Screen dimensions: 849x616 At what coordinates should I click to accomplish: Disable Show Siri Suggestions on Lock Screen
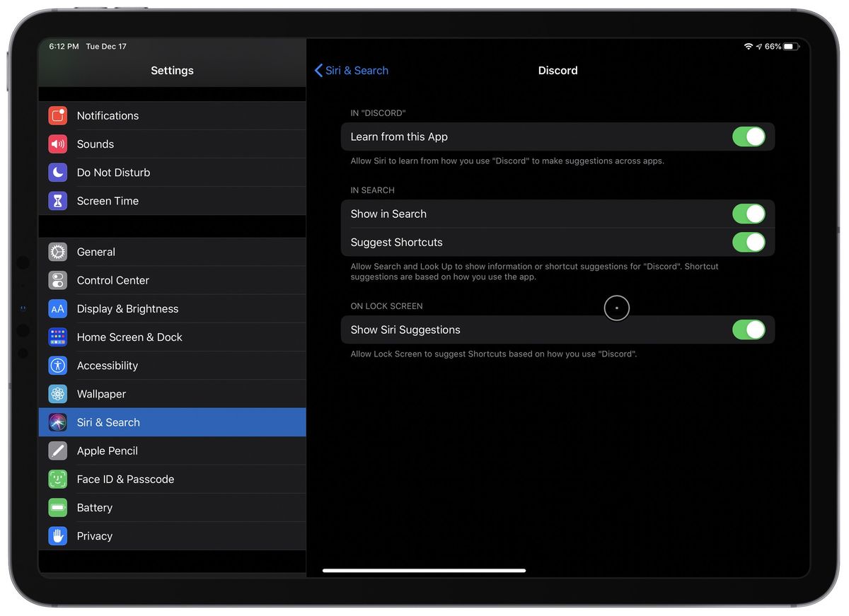(x=749, y=329)
